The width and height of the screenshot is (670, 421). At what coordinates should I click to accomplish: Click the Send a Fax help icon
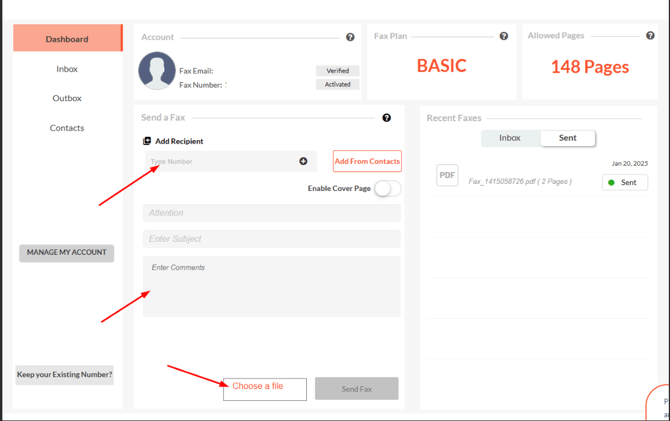click(387, 118)
